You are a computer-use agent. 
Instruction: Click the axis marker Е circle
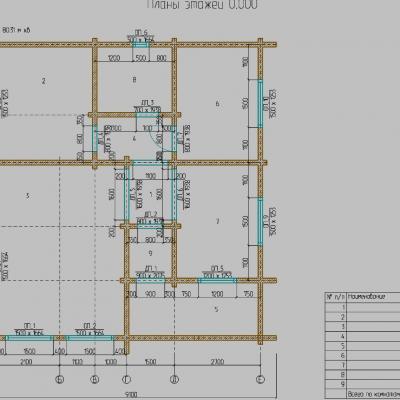click(x=260, y=379)
